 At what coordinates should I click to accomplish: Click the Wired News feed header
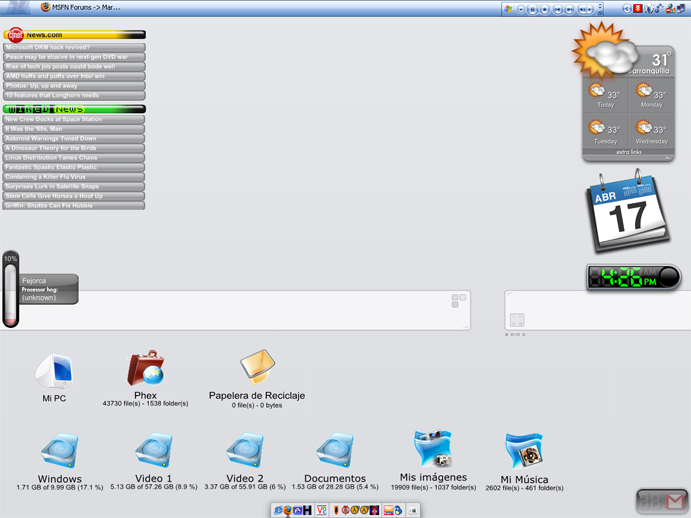click(74, 109)
